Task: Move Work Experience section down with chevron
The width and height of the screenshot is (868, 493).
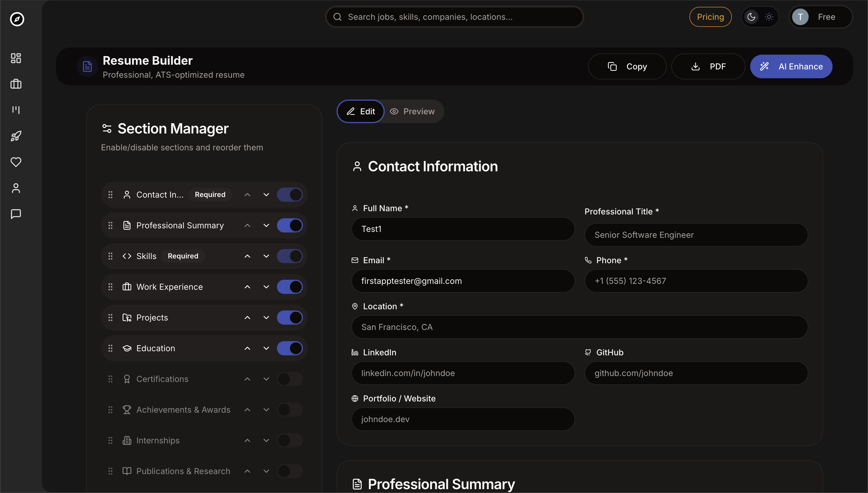Action: 266,287
